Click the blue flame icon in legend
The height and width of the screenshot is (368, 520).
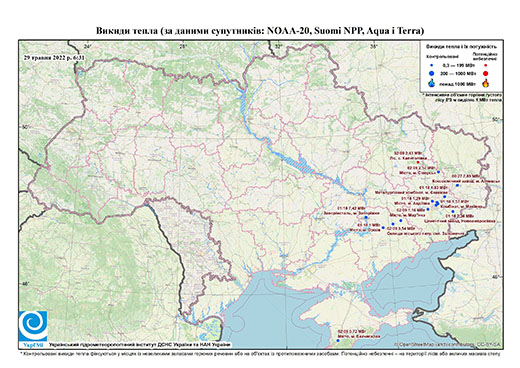pyautogui.click(x=432, y=83)
